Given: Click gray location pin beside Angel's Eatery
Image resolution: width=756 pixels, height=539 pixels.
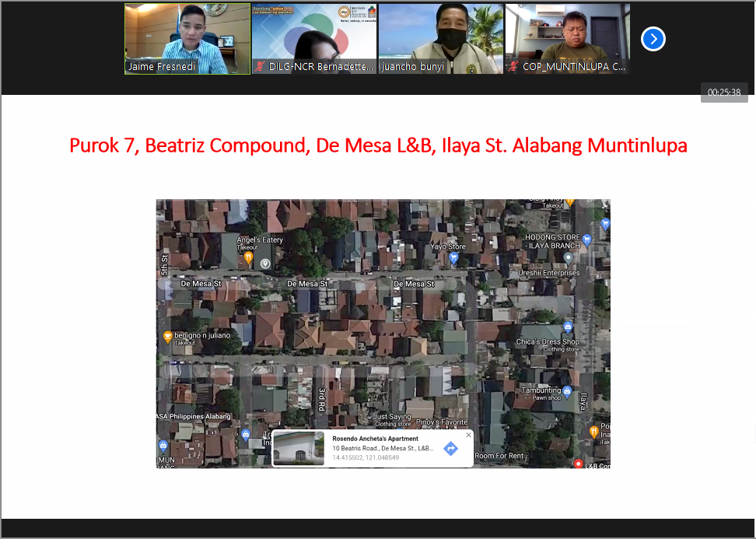Looking at the screenshot, I should point(265,264).
